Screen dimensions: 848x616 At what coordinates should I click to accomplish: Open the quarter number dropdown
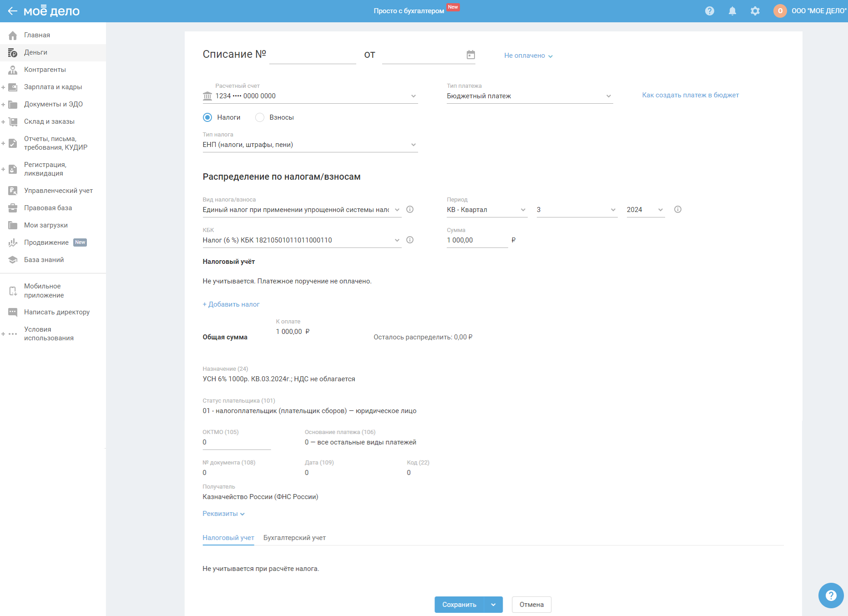coord(577,210)
